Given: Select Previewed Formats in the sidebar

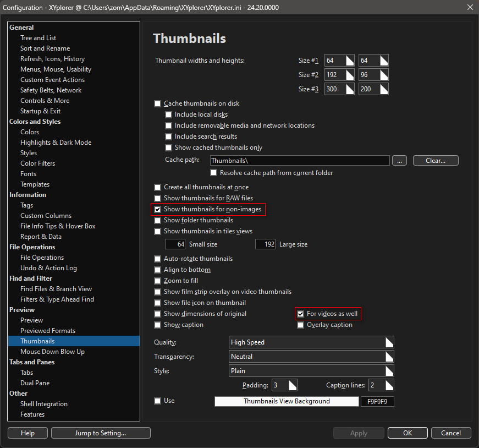Looking at the screenshot, I should pyautogui.click(x=48, y=331).
